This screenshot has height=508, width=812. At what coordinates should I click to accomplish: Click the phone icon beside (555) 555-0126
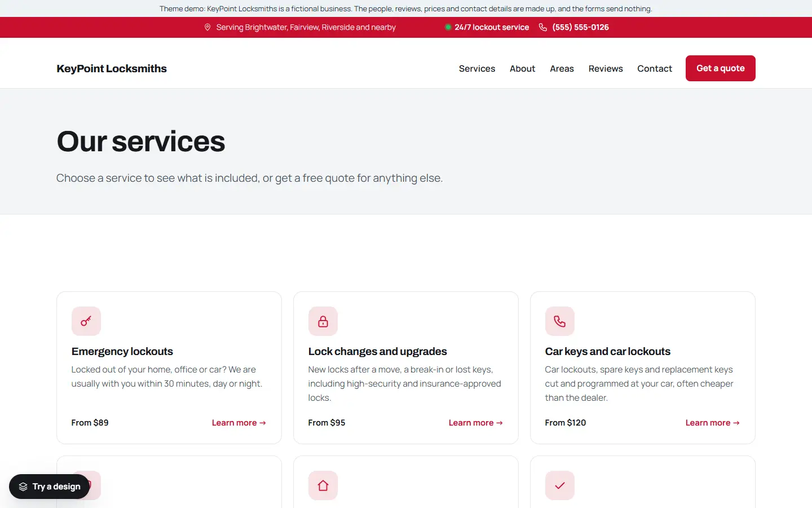(x=543, y=27)
